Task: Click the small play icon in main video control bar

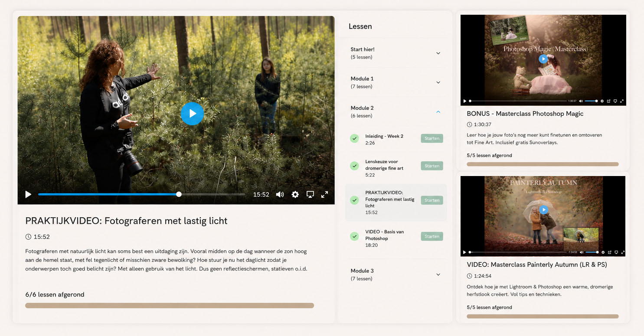Action: tap(28, 194)
